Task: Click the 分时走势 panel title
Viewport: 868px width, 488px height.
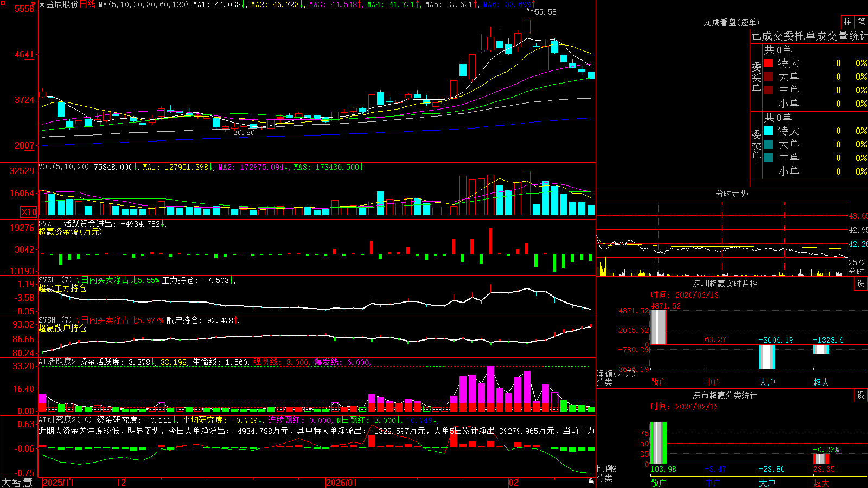Action: [x=731, y=194]
